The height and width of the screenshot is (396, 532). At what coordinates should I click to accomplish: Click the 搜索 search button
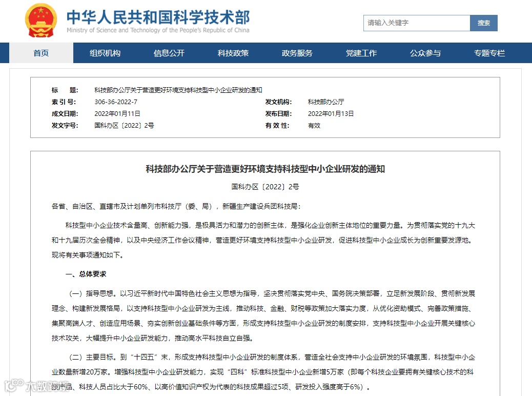[x=484, y=23]
